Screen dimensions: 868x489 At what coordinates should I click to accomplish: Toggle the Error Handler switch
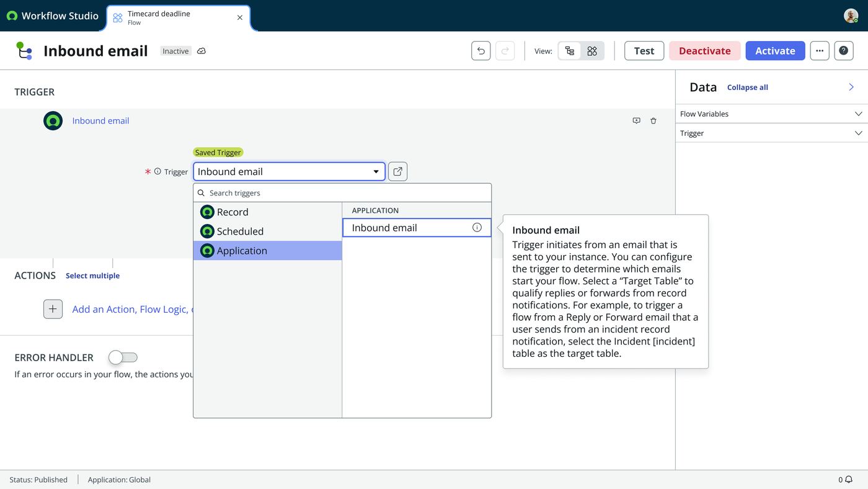[123, 357]
